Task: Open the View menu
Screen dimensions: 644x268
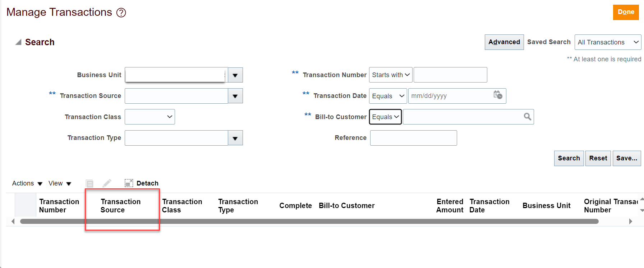Action: (59, 183)
